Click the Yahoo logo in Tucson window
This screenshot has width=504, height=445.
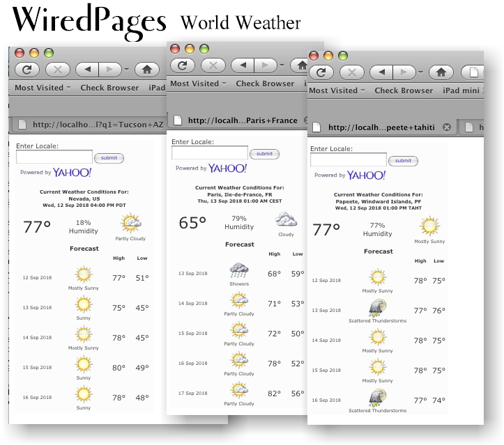click(x=72, y=173)
